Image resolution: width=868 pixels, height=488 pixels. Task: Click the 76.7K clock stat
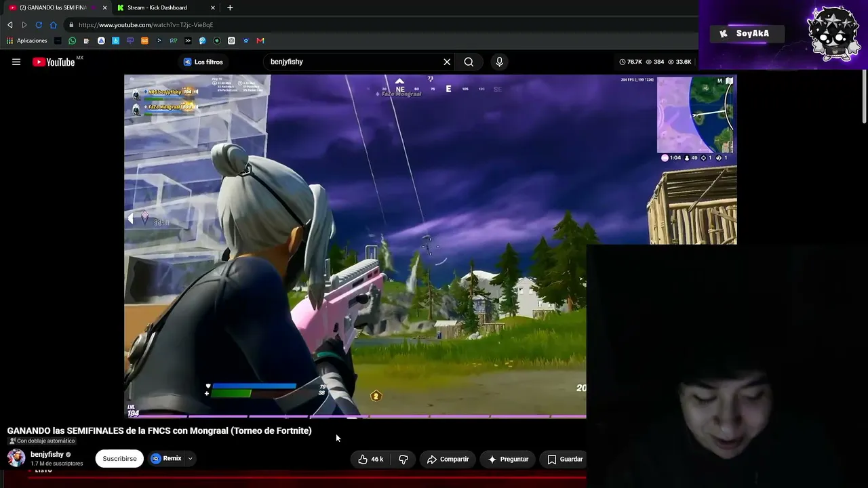coord(631,62)
